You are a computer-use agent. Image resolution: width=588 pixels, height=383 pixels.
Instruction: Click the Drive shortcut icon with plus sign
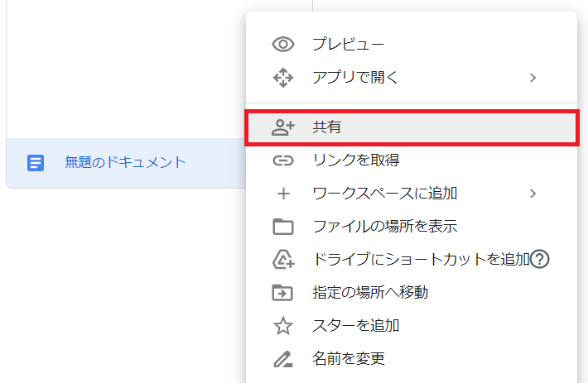(283, 260)
